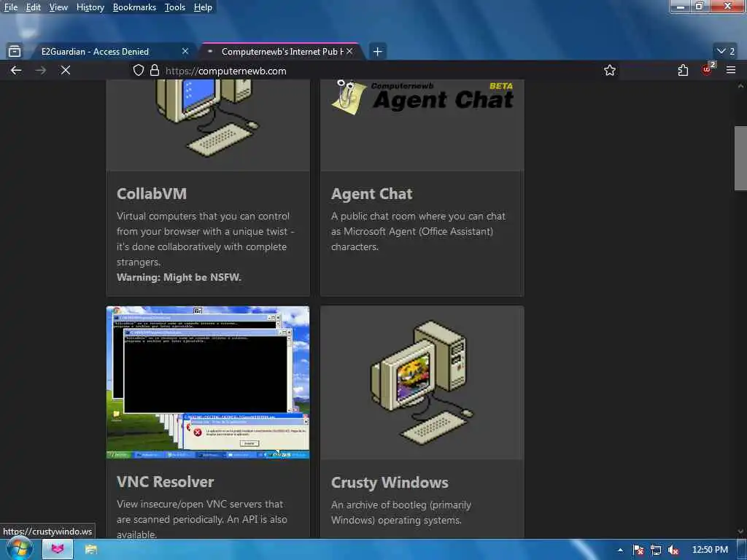Open Windows Explorer from taskbar
747x560 pixels.
[x=90, y=550]
